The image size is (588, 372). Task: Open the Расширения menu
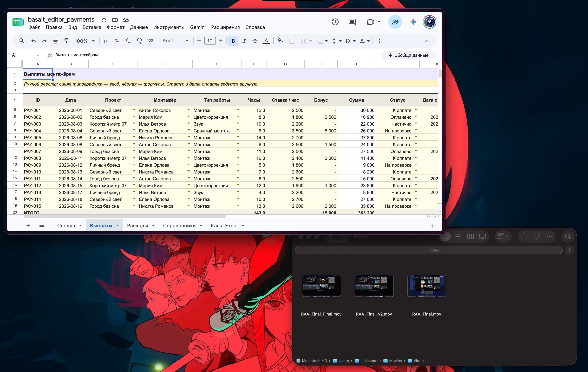[225, 27]
